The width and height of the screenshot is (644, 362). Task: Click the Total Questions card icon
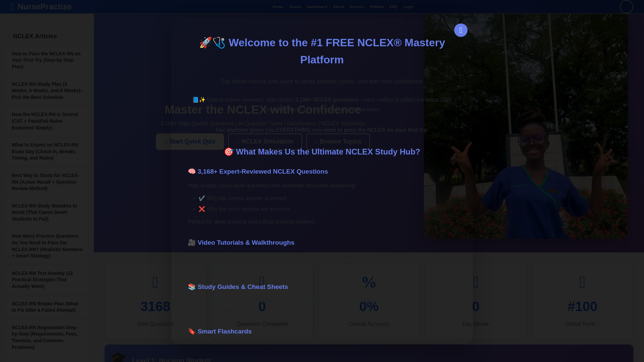[155, 282]
